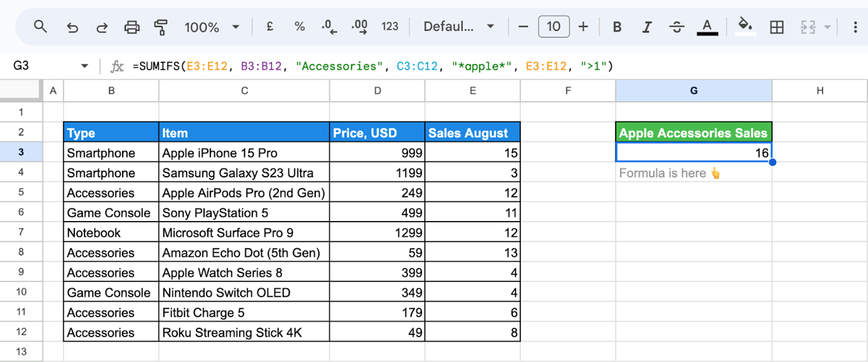Screen dimensions: 868x362
Task: Open the three-dot more toolbar options
Action: click(856, 27)
